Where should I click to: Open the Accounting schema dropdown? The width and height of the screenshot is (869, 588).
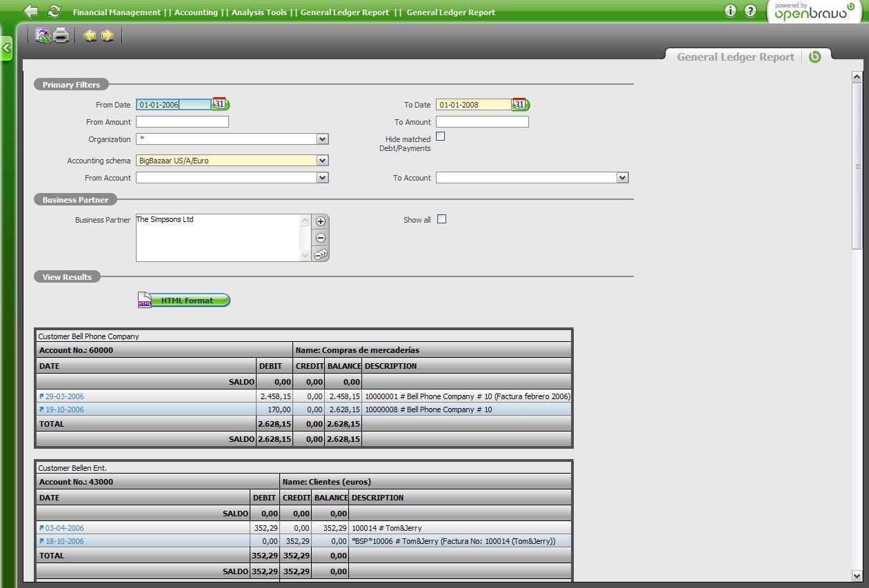(322, 161)
